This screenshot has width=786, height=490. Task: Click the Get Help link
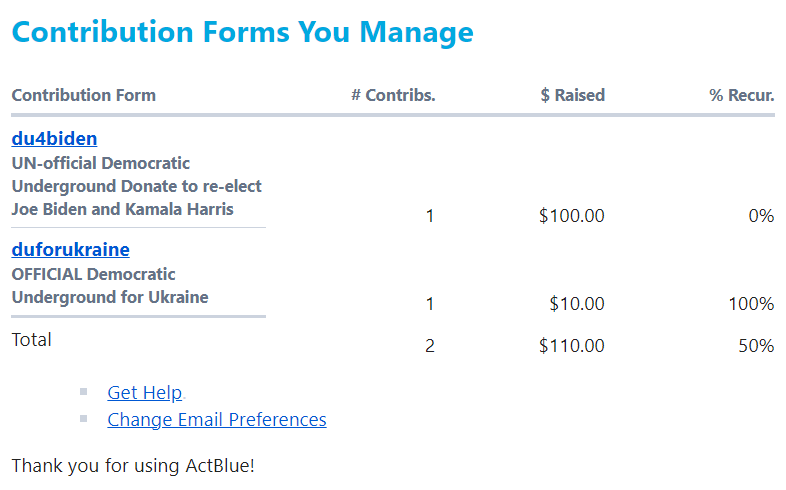click(144, 393)
